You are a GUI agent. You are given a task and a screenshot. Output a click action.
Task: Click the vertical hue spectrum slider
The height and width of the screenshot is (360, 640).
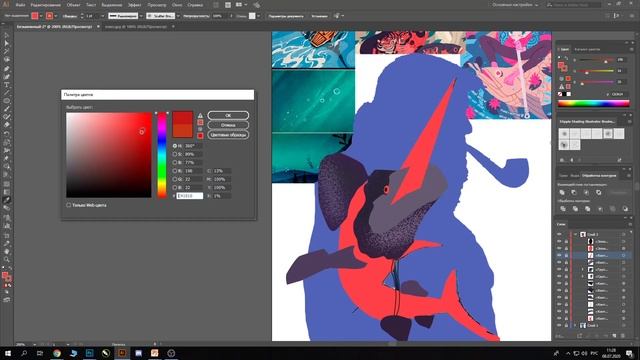pyautogui.click(x=162, y=155)
